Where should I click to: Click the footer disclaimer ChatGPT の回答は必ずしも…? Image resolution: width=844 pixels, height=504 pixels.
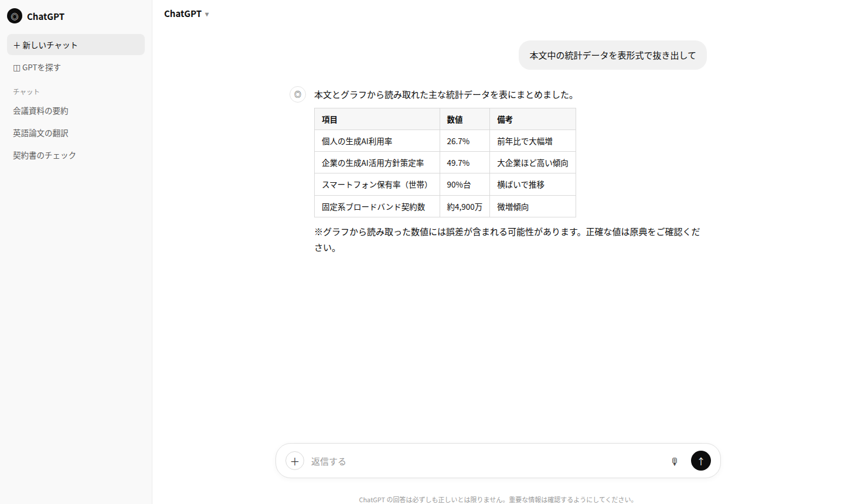click(x=498, y=499)
